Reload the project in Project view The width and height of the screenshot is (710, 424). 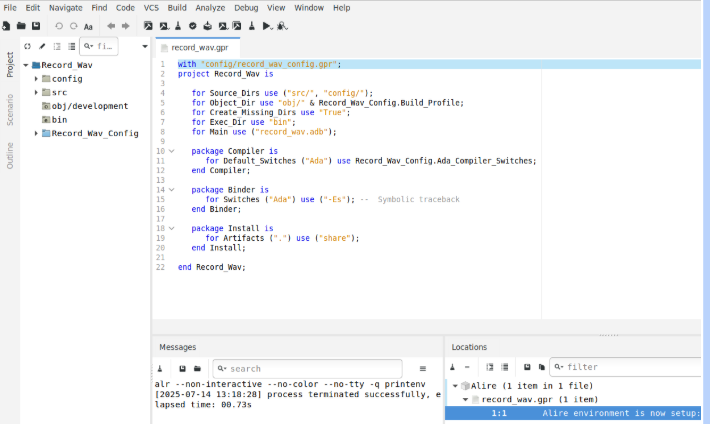[27, 46]
